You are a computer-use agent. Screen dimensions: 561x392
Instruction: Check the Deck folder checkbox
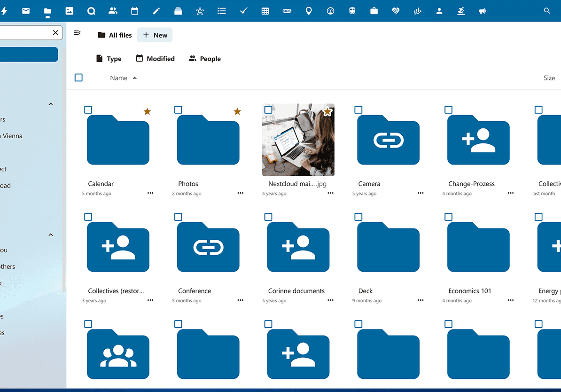tap(358, 217)
